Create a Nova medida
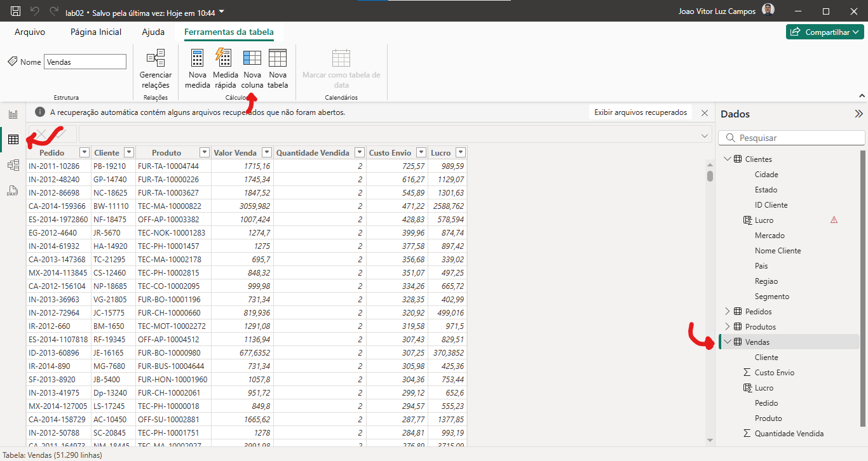Image resolution: width=868 pixels, height=461 pixels. pyautogui.click(x=198, y=69)
